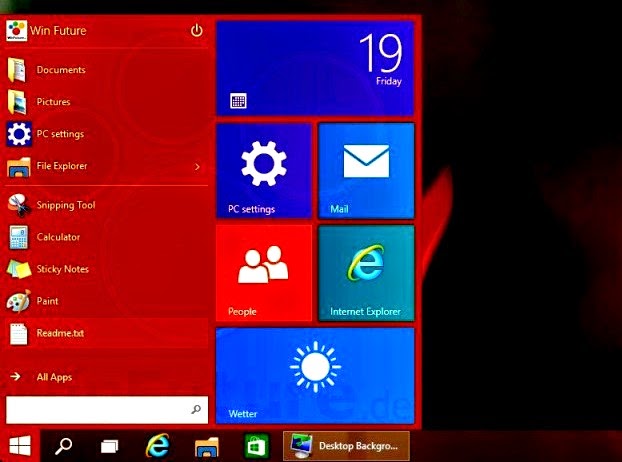Open File Explorer from taskbar
Image resolution: width=622 pixels, height=462 pixels.
click(x=207, y=447)
